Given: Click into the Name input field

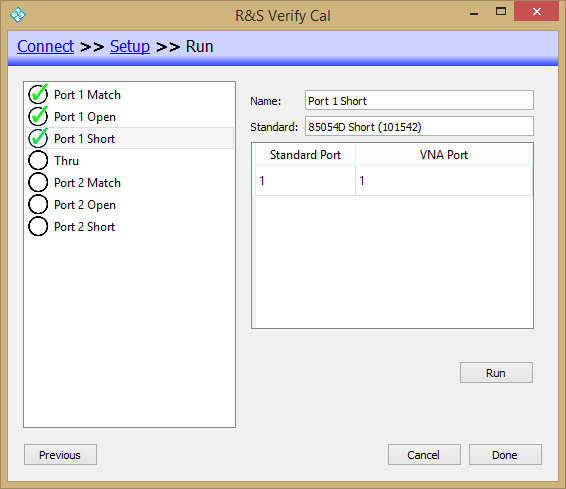Looking at the screenshot, I should tap(419, 100).
